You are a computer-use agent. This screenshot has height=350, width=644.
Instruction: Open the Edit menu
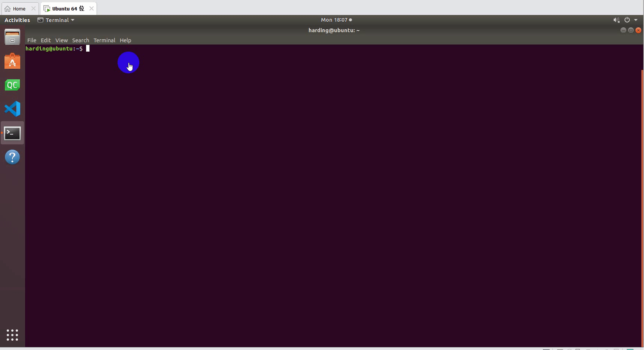click(46, 40)
